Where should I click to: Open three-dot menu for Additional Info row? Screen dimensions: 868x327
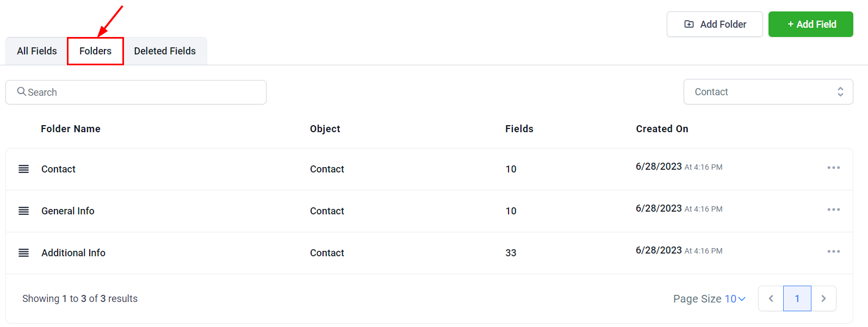833,251
